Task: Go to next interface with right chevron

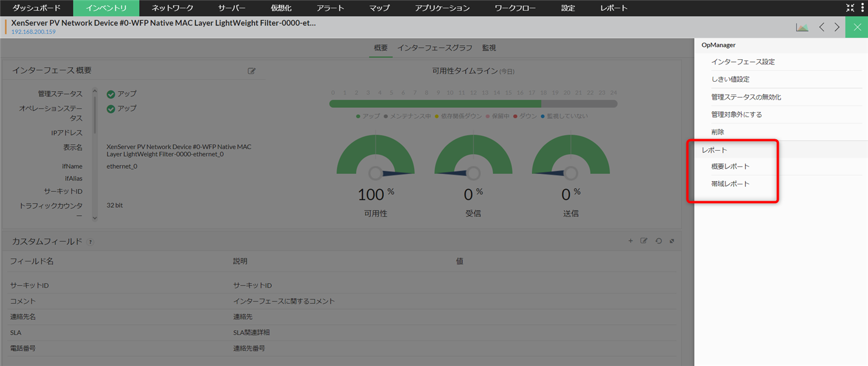Action: coord(837,27)
